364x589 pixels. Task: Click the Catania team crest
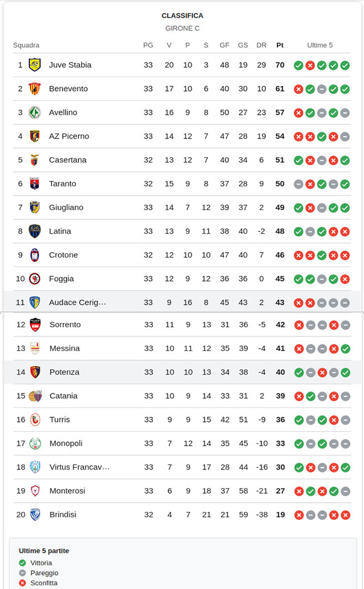point(35,396)
